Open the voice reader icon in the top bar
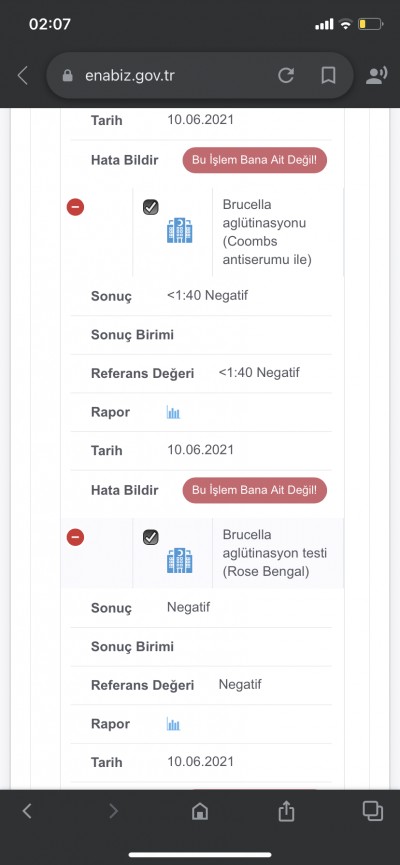 pos(376,76)
